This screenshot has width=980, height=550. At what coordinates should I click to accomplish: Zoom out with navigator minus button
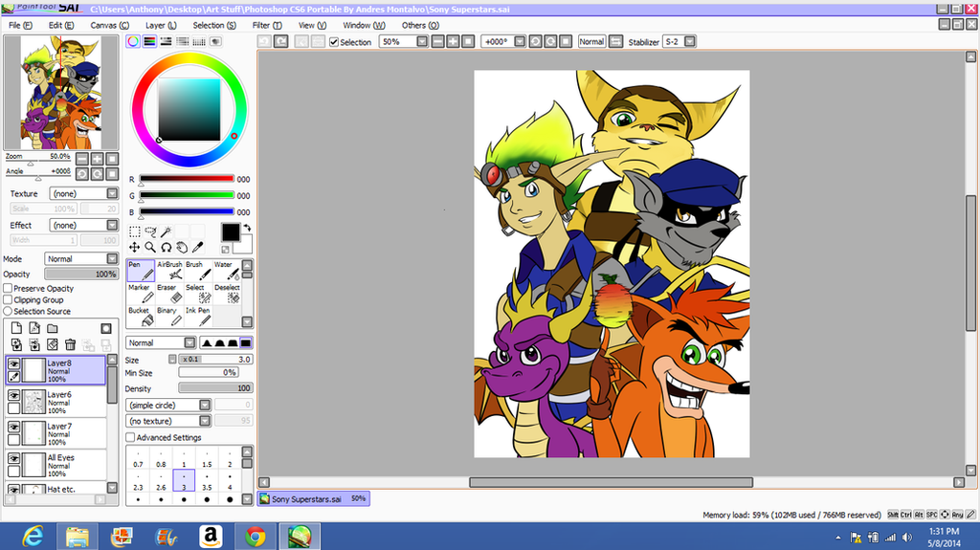[82, 159]
